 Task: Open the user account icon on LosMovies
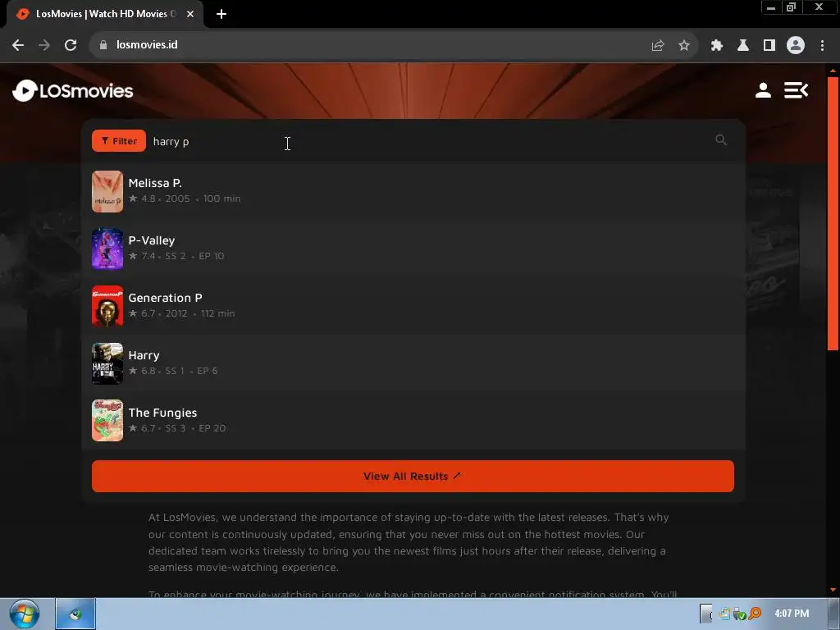[x=763, y=90]
